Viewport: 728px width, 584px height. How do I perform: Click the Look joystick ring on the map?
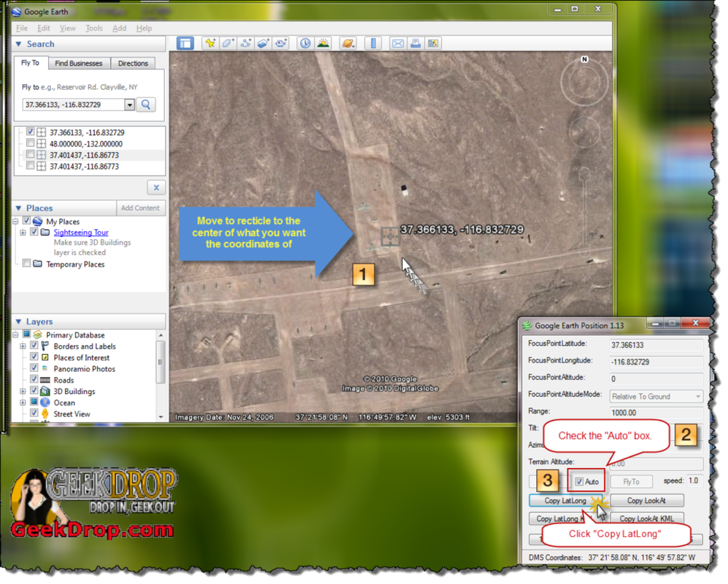point(584,82)
